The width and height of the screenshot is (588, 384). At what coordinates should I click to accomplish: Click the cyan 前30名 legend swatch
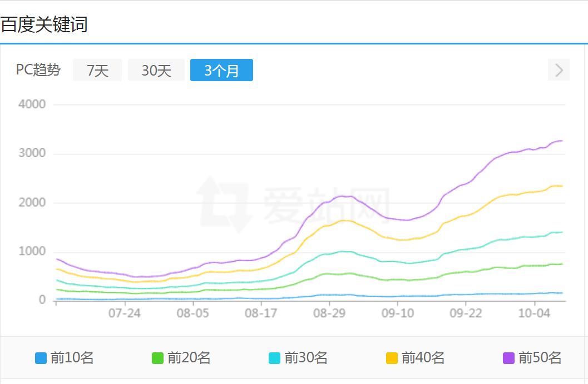[275, 358]
